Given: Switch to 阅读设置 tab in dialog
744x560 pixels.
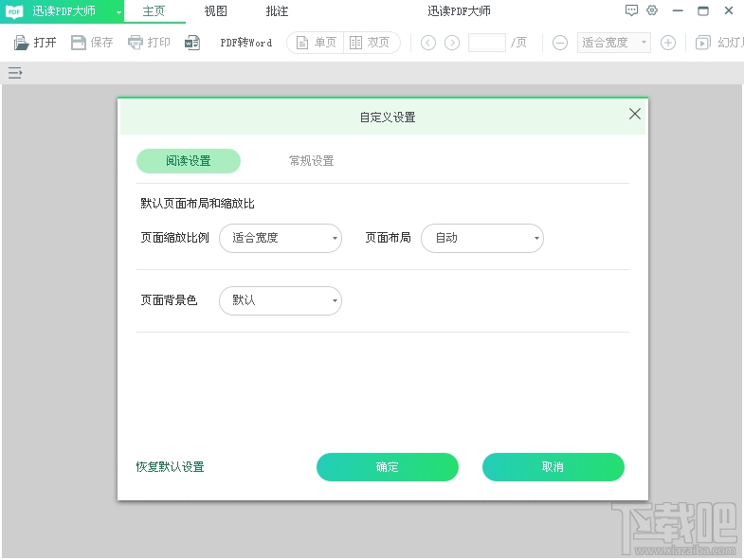Looking at the screenshot, I should [189, 161].
